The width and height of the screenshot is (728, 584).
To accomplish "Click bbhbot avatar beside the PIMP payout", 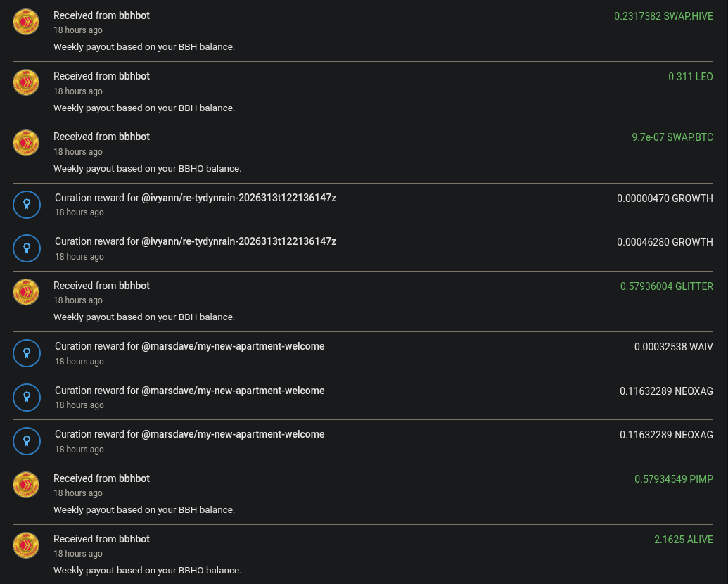I will [x=26, y=485].
